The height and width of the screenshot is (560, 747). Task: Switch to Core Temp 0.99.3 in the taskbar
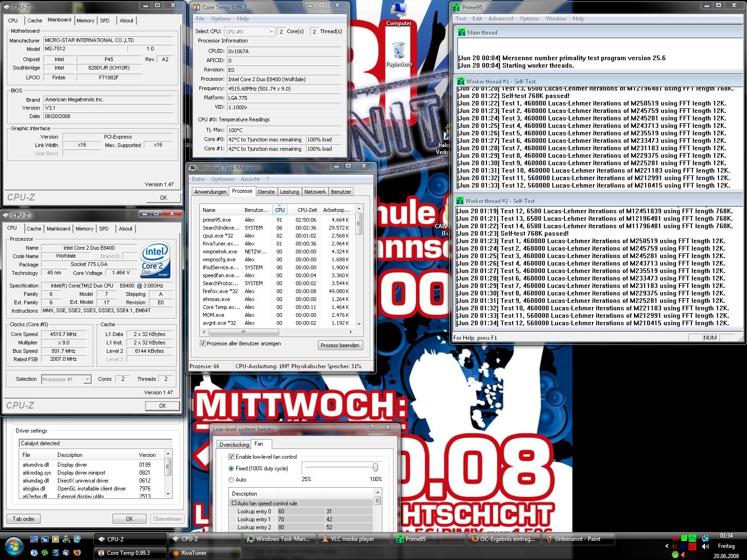[130, 553]
